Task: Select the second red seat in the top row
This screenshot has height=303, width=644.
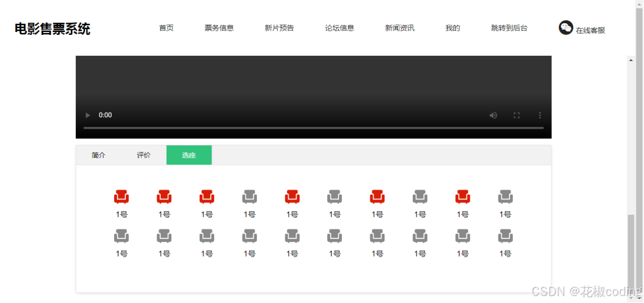Action: (164, 197)
